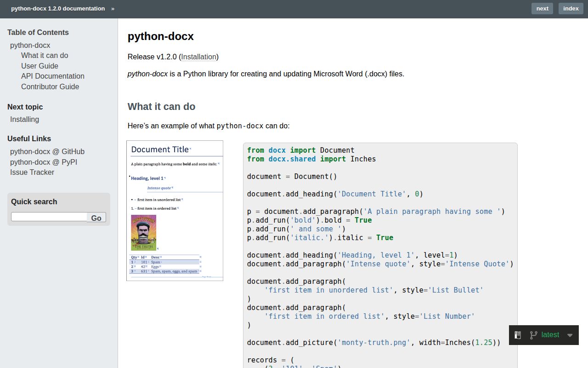
Task: Visit python-docx @ GitHub link
Action: [x=47, y=151]
